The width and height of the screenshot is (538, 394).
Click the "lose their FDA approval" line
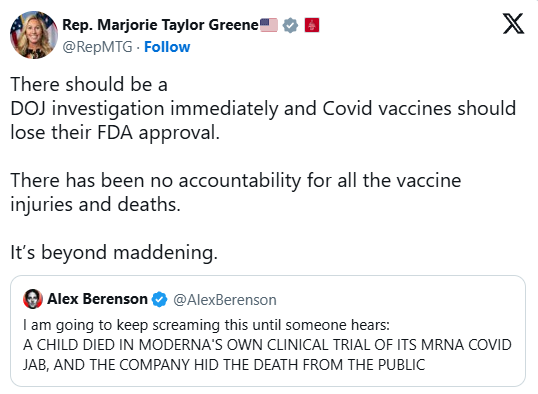click(115, 132)
